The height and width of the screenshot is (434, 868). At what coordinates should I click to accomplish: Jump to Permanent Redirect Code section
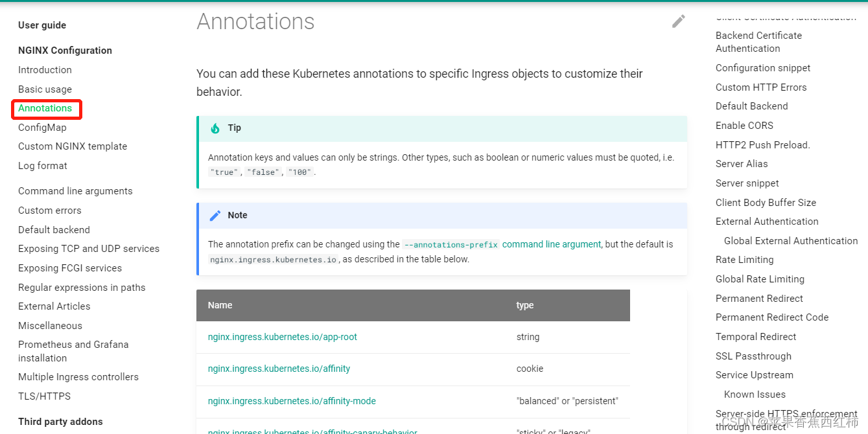point(772,317)
